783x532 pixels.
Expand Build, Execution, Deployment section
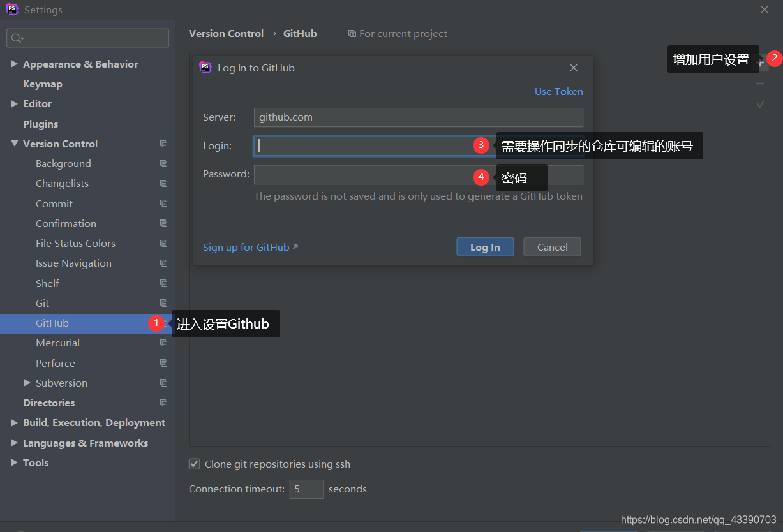(x=14, y=422)
